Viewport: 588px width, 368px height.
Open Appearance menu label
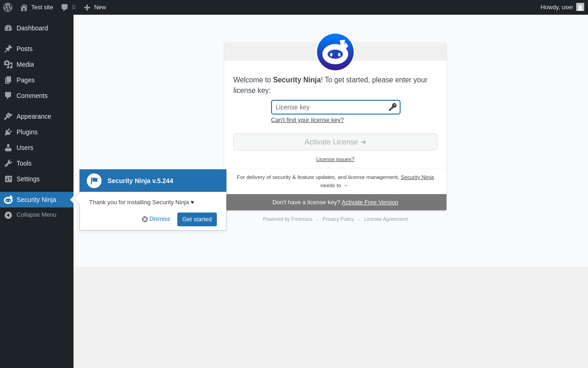[34, 116]
